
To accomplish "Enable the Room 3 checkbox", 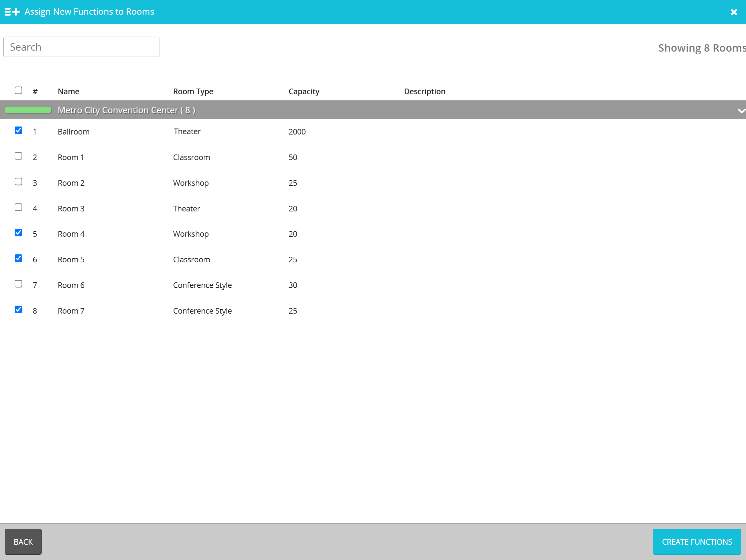I will 19,207.
